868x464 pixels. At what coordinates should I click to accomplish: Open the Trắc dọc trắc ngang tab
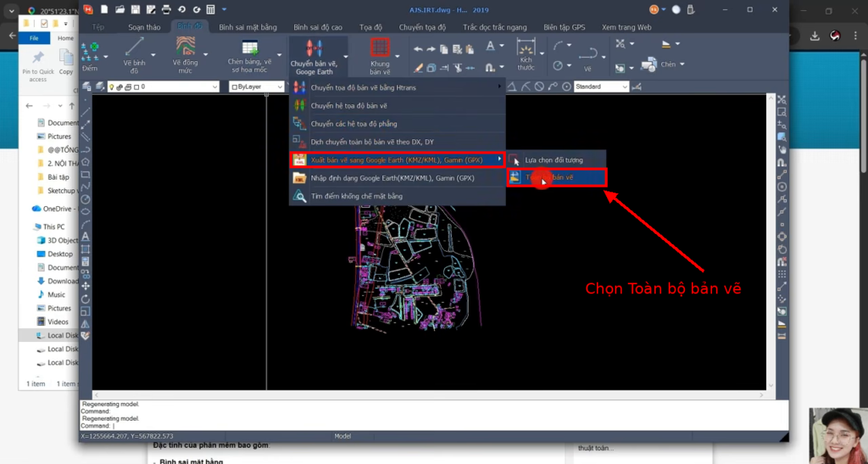click(495, 27)
